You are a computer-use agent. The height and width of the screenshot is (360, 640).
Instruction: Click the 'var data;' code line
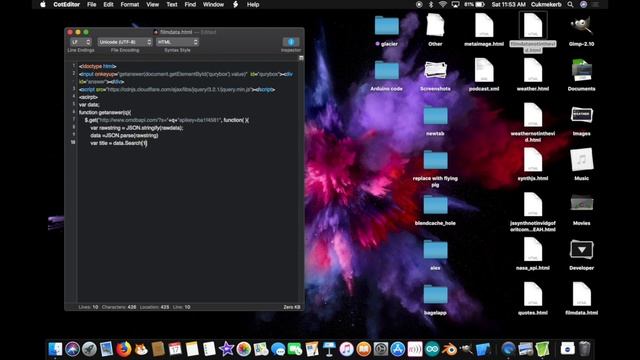(x=89, y=104)
